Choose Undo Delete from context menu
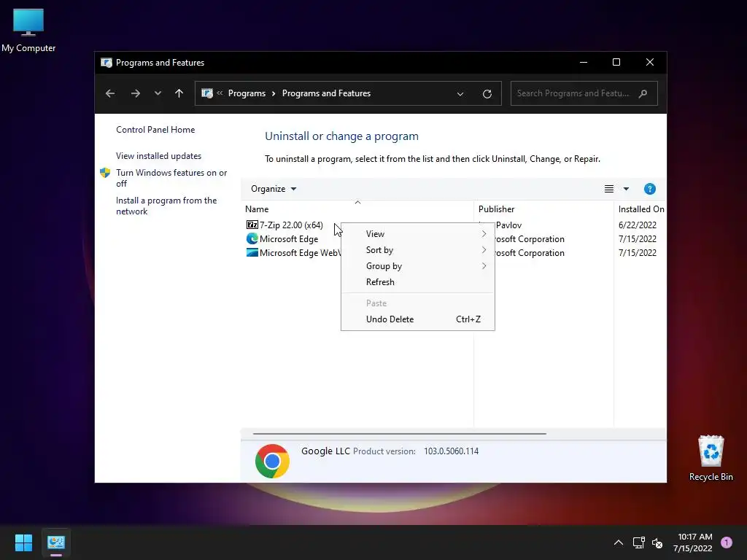This screenshot has width=747, height=560. click(x=418, y=319)
